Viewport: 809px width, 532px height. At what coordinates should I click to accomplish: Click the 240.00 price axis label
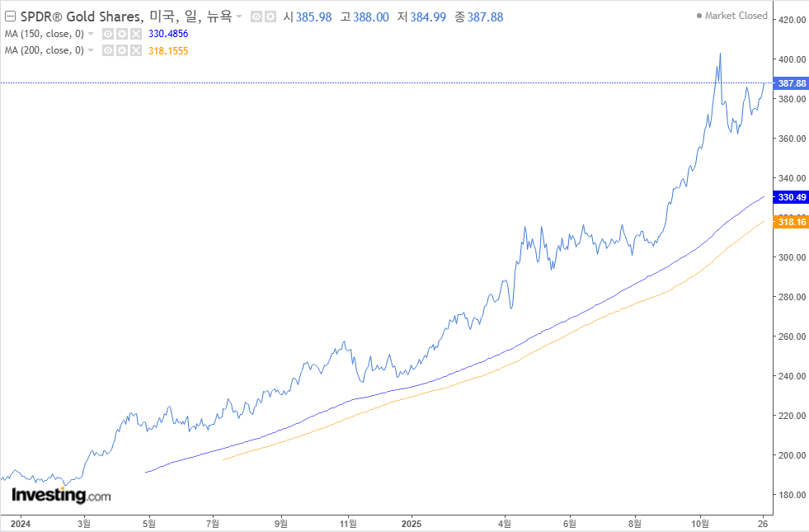coord(792,376)
